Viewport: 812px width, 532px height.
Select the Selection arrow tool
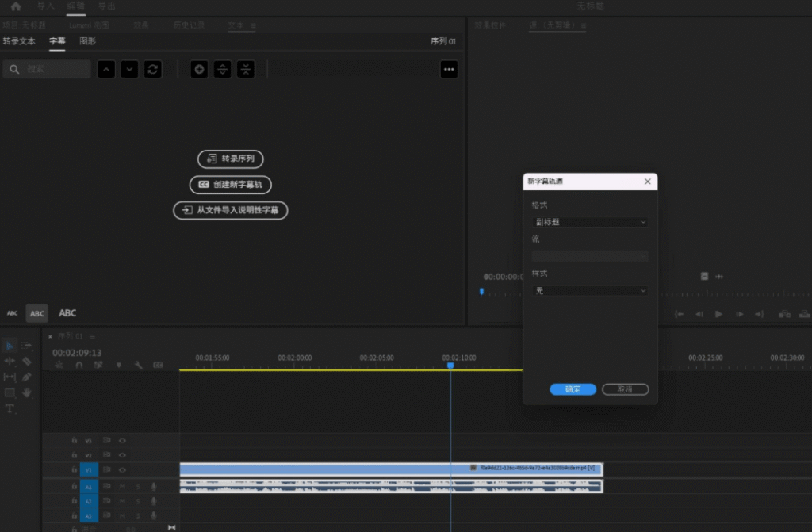10,346
